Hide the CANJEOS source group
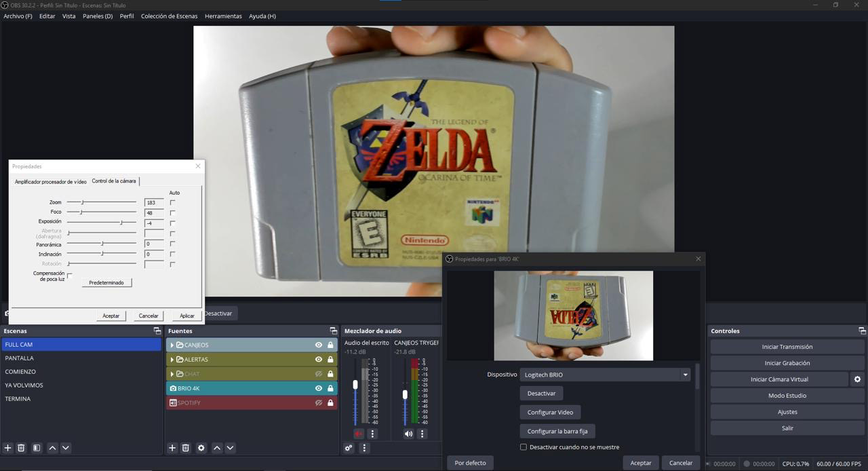 tap(318, 345)
